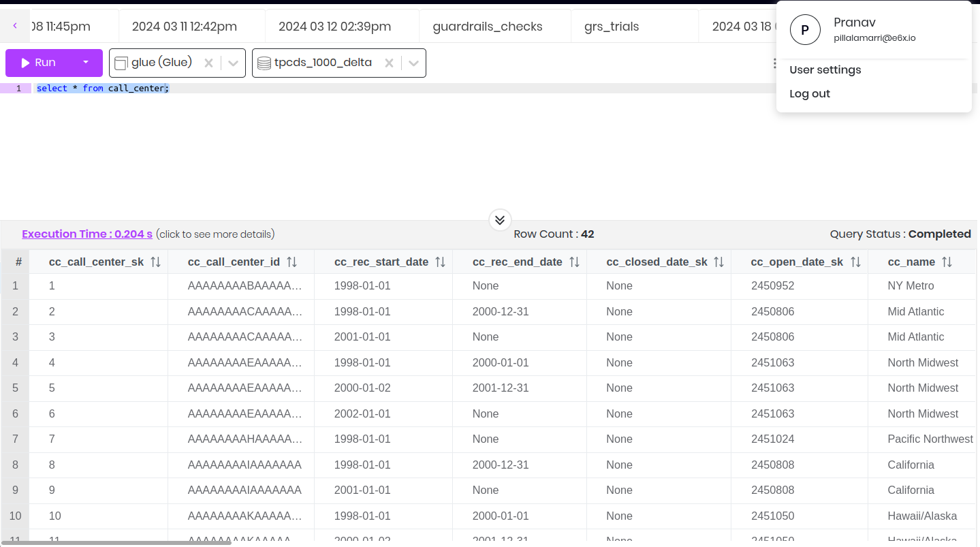Screen dimensions: 980x547
Task: Sort by cc_rec_end_date column
Action: tap(574, 262)
